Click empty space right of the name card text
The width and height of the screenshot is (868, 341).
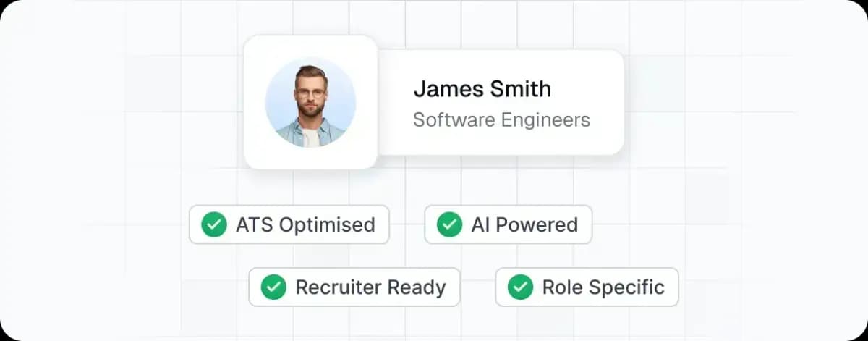[606, 101]
